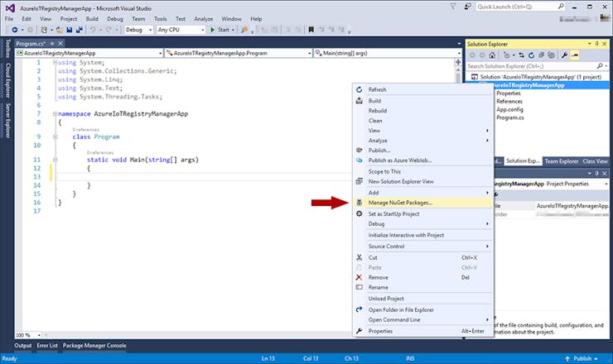The width and height of the screenshot is (613, 364).
Task: Toggle pin on the Program.cs tab
Action: coord(52,43)
